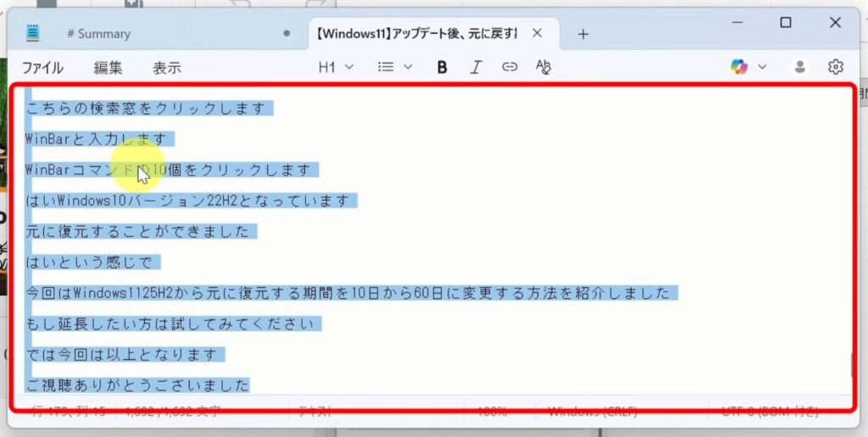Place the cursor in the line ご視聴ありがとうございました
This screenshot has width=868, height=437.
coord(136,385)
